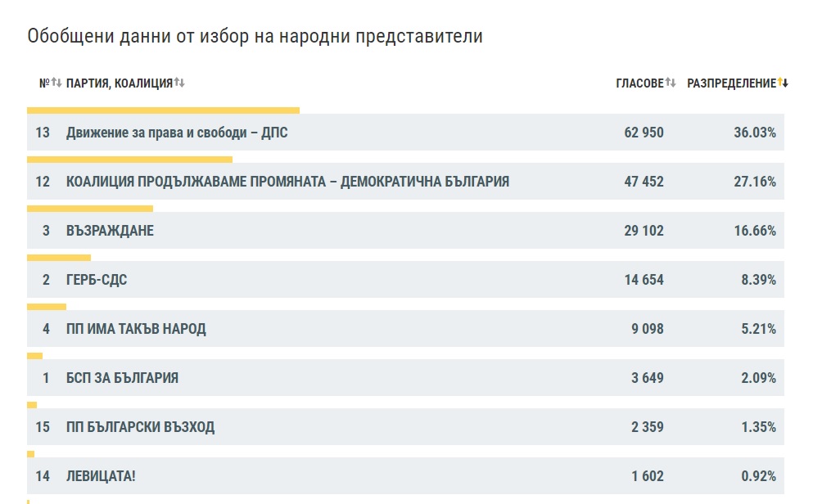The width and height of the screenshot is (813, 504).
Task: Click the yellow progress bar above ДПС
Action: (x=163, y=110)
